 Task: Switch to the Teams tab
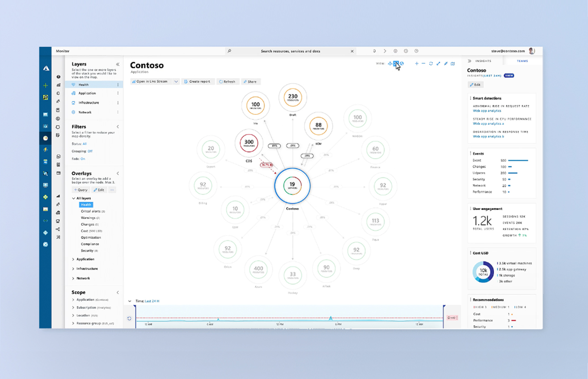point(522,61)
